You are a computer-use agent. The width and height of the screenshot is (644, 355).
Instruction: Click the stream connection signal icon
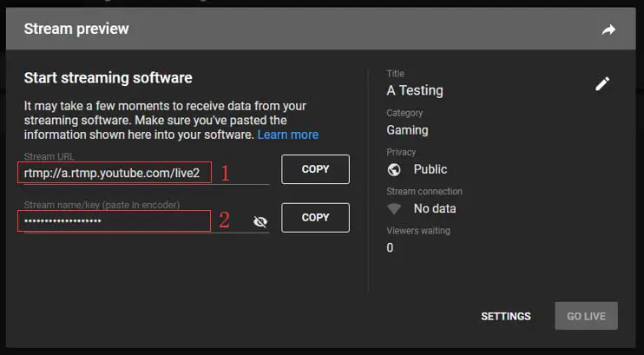pyautogui.click(x=394, y=208)
